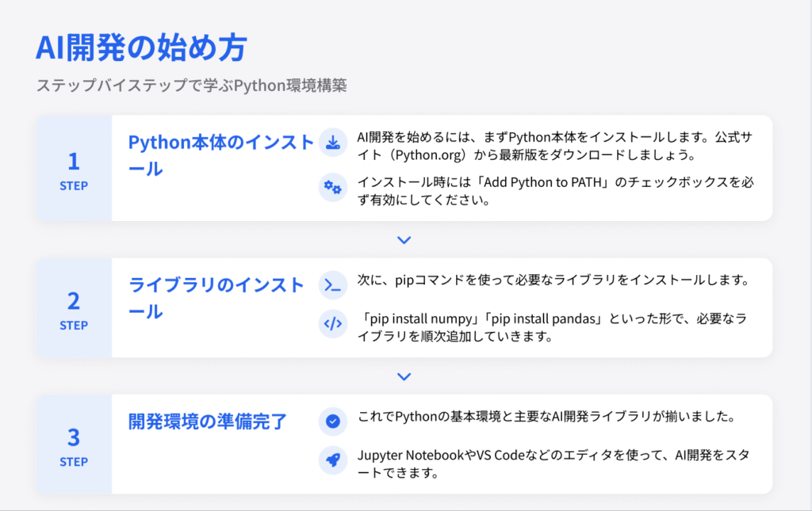
Task: Click the Jupyter Notebook and VS Code text
Action: 554,464
